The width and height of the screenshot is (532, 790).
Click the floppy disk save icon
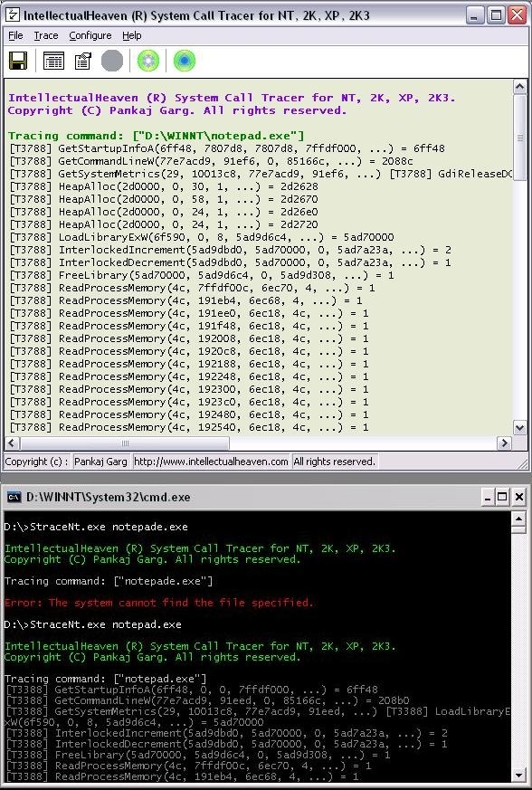click(x=18, y=61)
